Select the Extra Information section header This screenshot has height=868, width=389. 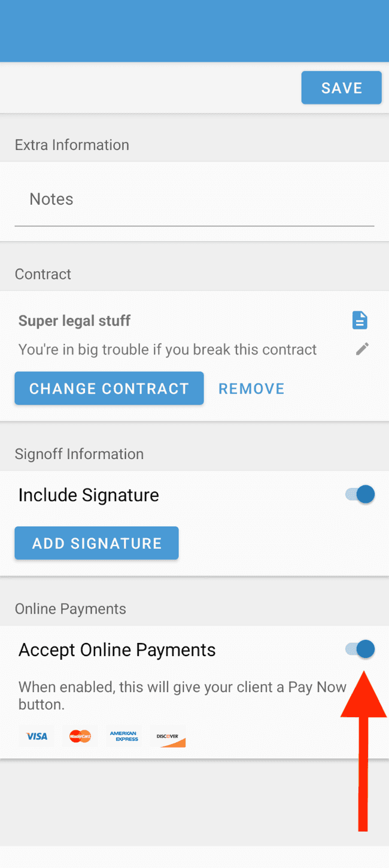click(x=72, y=144)
